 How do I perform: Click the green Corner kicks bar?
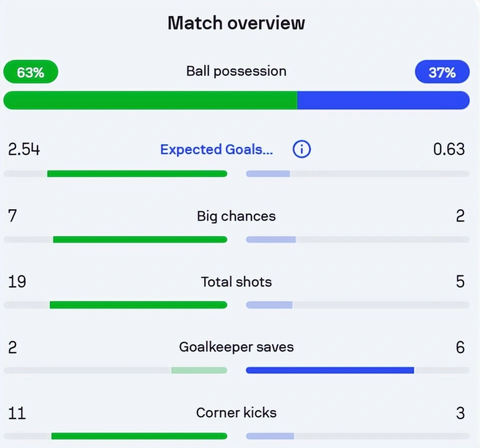[139, 436]
